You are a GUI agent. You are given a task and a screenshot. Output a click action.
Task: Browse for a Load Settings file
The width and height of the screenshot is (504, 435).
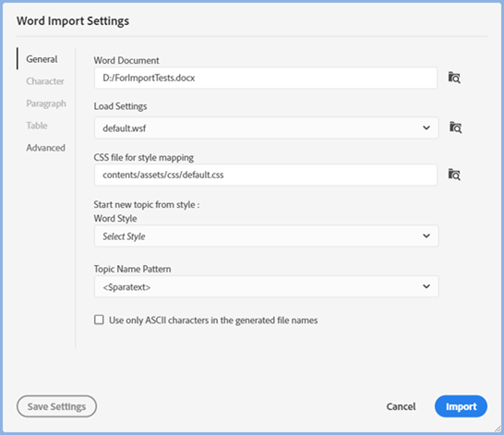tap(455, 127)
